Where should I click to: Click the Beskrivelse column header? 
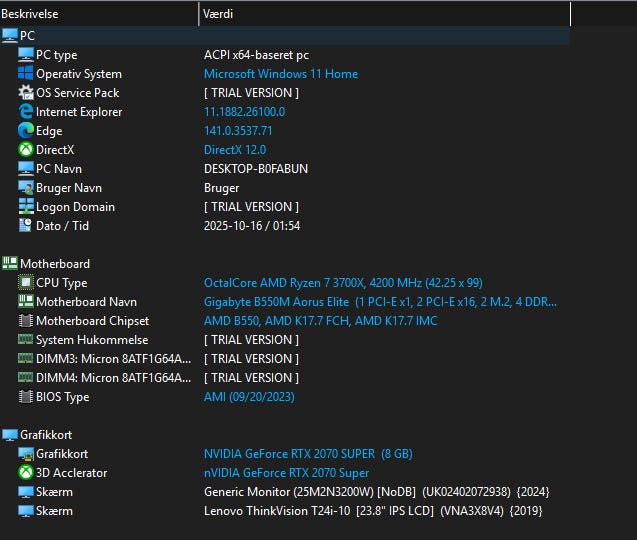pos(100,14)
